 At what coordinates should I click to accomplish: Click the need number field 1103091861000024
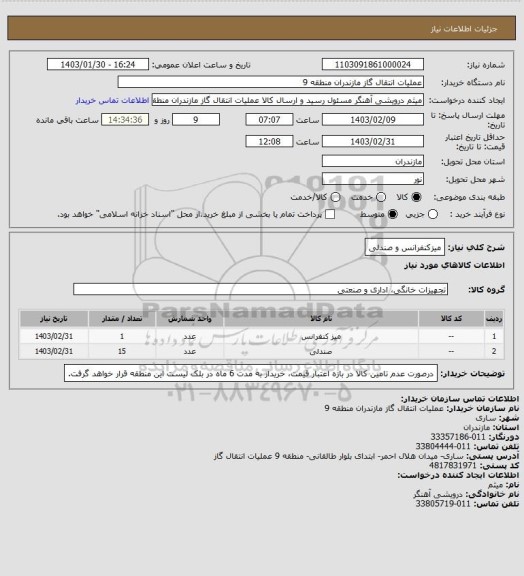(x=373, y=64)
